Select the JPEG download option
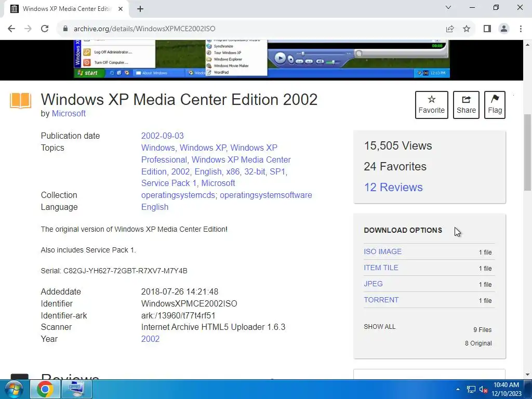The height and width of the screenshot is (399, 532). (373, 284)
